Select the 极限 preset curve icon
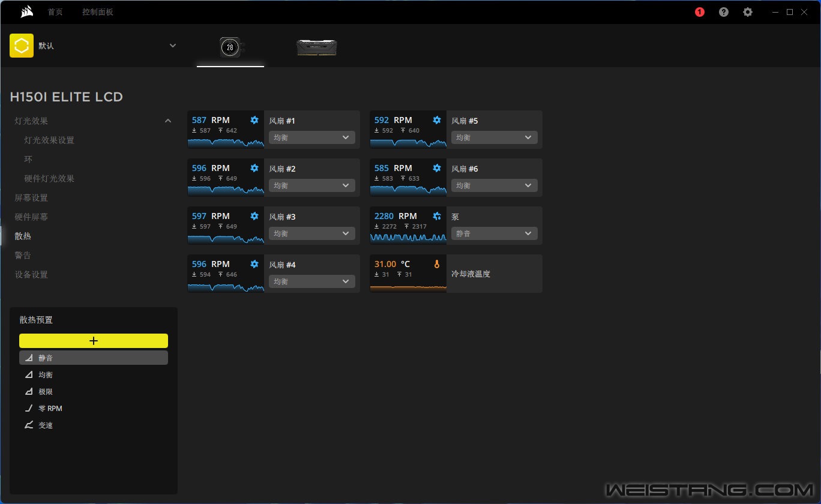Screen dimensions: 821x504 coord(29,391)
